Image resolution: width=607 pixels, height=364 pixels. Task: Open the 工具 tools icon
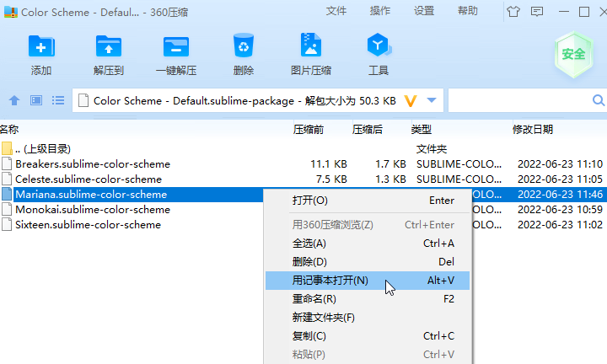tap(379, 45)
